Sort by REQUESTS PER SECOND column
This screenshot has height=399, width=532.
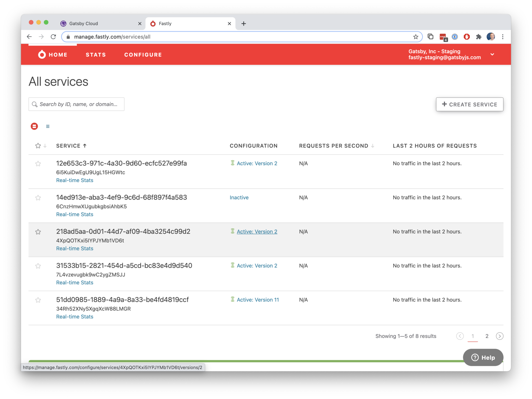337,146
